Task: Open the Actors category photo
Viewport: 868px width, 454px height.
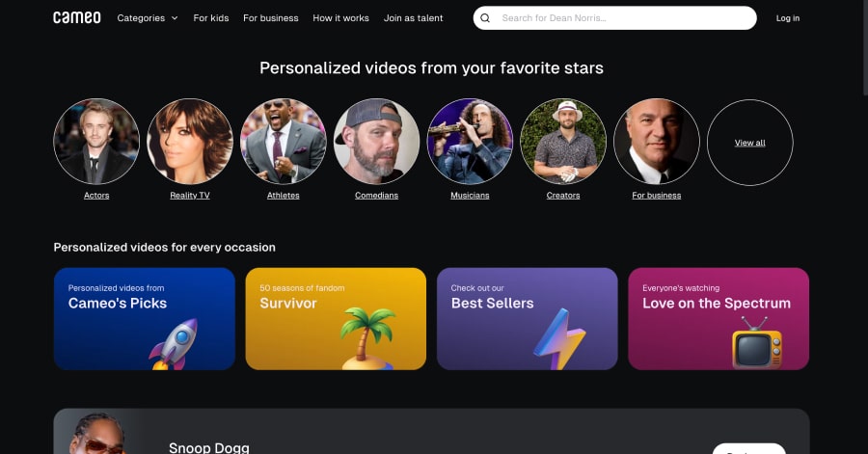Action: click(96, 142)
